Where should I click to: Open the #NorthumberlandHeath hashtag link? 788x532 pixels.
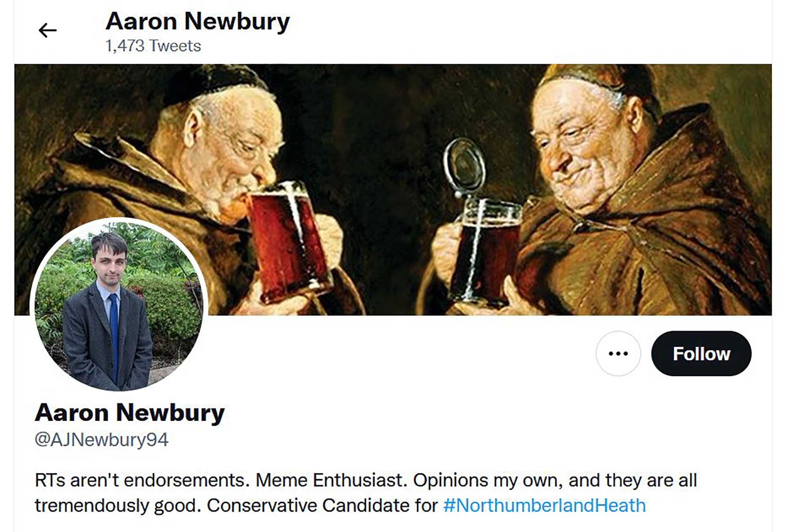point(545,505)
